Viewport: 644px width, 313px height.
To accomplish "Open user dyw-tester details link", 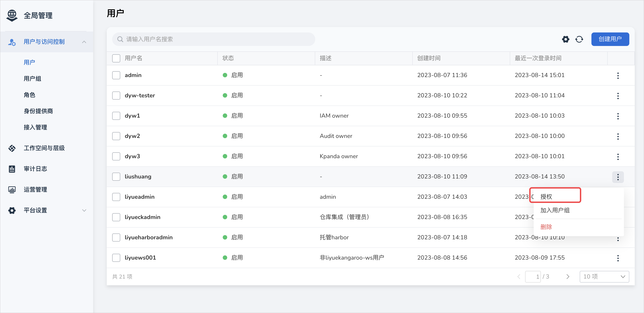I will (140, 95).
